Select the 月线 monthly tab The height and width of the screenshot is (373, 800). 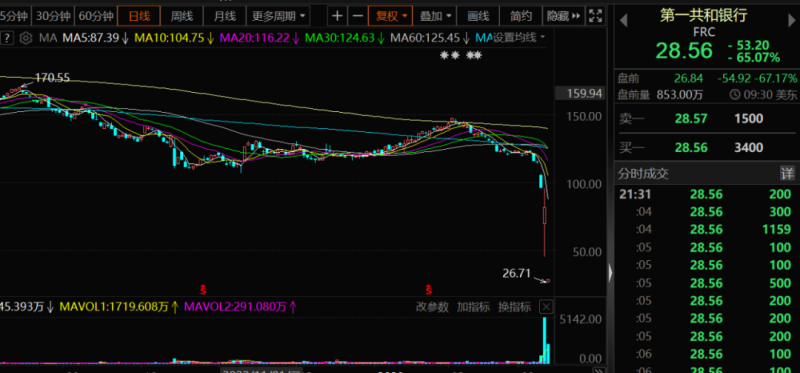[224, 16]
